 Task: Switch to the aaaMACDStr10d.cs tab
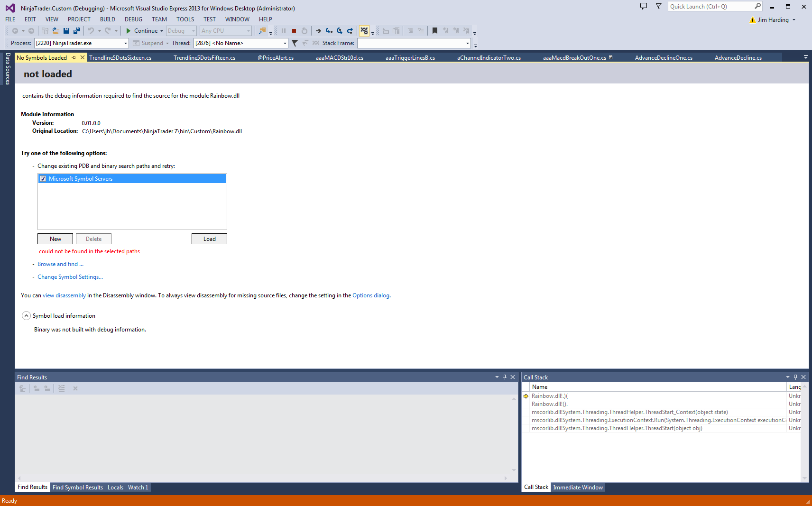coord(340,58)
